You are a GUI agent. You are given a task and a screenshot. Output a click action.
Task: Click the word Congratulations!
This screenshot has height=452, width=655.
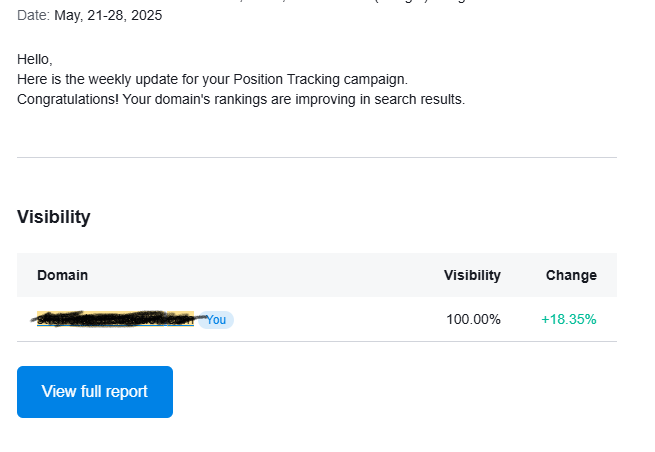pyautogui.click(x=68, y=99)
